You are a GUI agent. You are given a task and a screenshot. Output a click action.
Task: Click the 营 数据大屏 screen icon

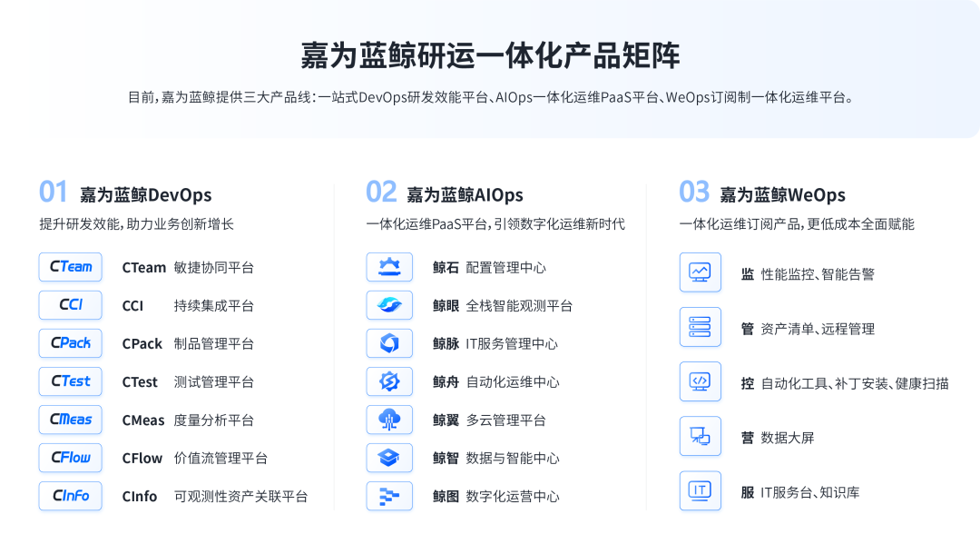(x=700, y=436)
